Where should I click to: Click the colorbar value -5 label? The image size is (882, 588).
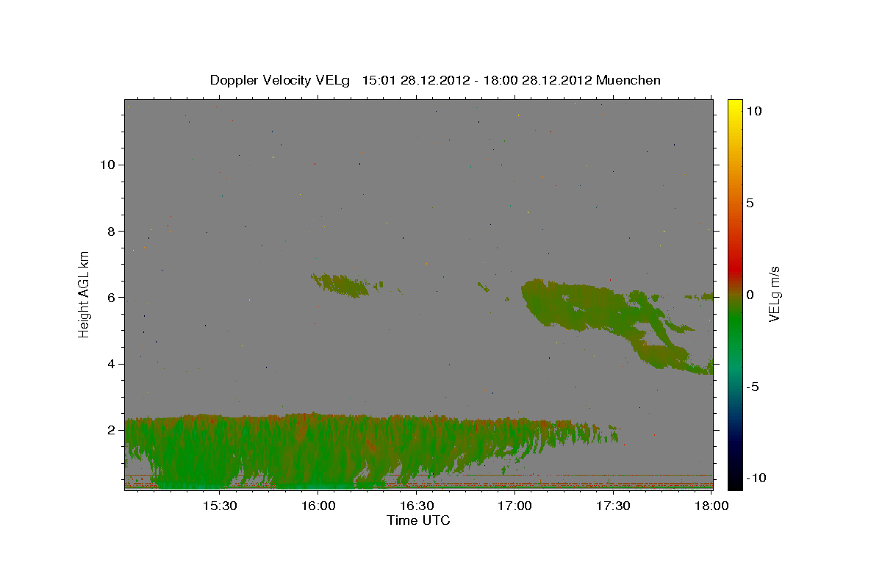click(x=752, y=387)
